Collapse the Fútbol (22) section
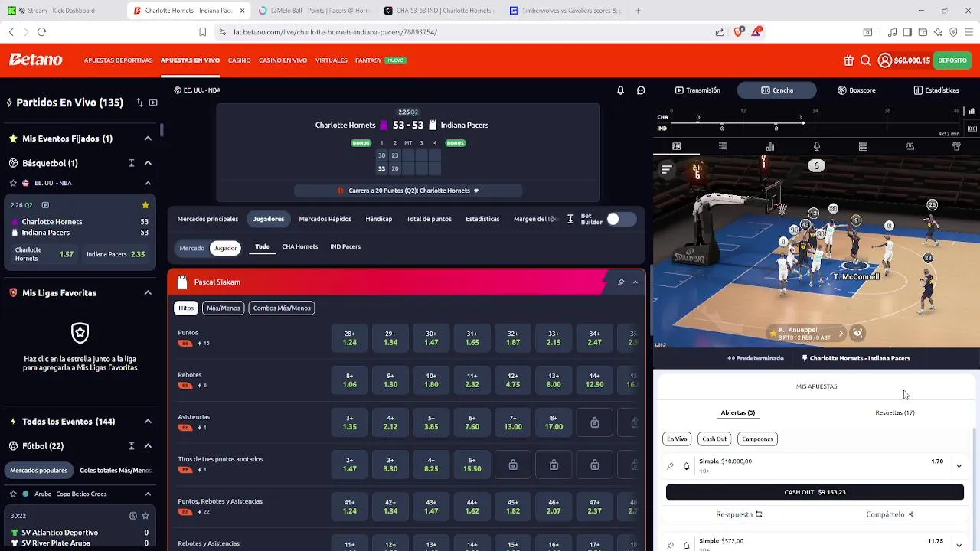Viewport: 980px width, 551px height. click(x=148, y=446)
